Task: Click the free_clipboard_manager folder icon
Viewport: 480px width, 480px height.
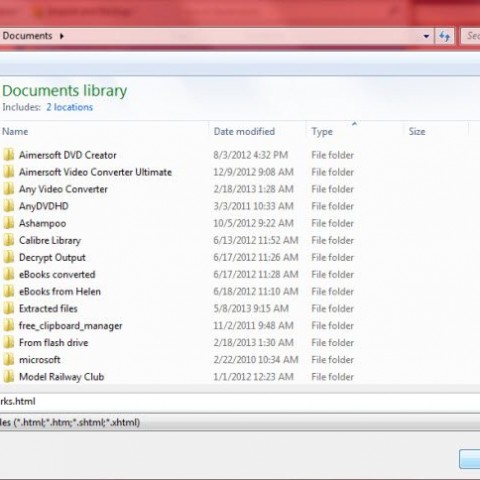Action: [x=9, y=325]
